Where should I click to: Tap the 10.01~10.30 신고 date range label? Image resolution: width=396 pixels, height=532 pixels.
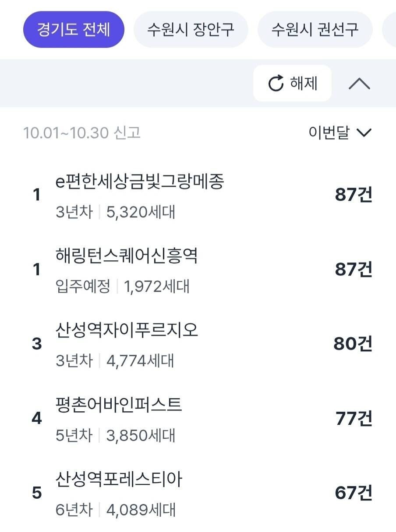[x=78, y=132]
